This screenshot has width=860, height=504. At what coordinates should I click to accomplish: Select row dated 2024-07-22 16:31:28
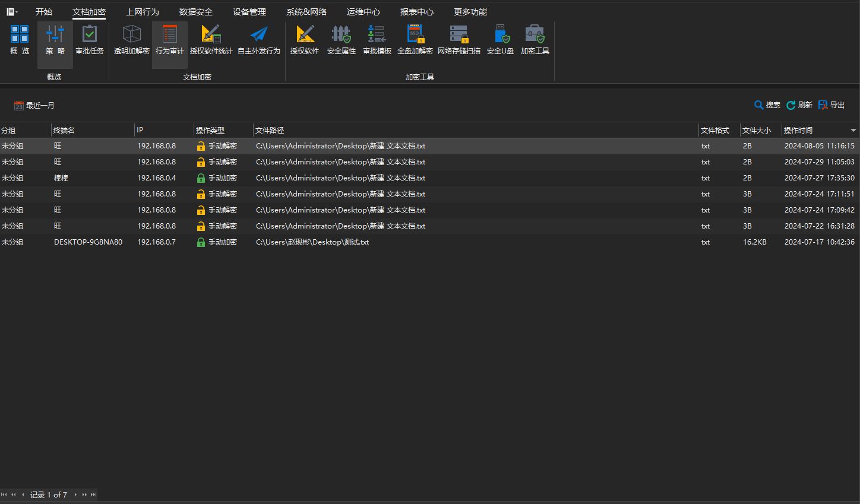tap(430, 226)
